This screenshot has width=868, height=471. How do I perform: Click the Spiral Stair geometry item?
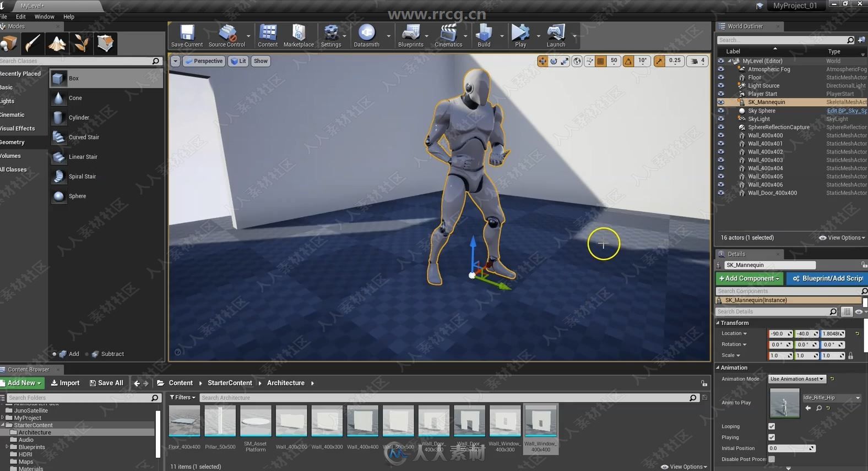click(106, 177)
